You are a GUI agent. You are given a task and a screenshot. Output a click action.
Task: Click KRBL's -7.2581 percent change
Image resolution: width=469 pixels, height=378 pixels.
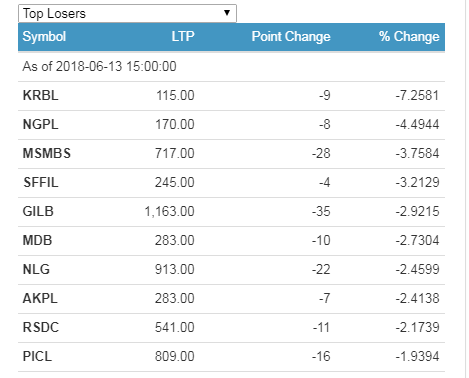pyautogui.click(x=417, y=96)
